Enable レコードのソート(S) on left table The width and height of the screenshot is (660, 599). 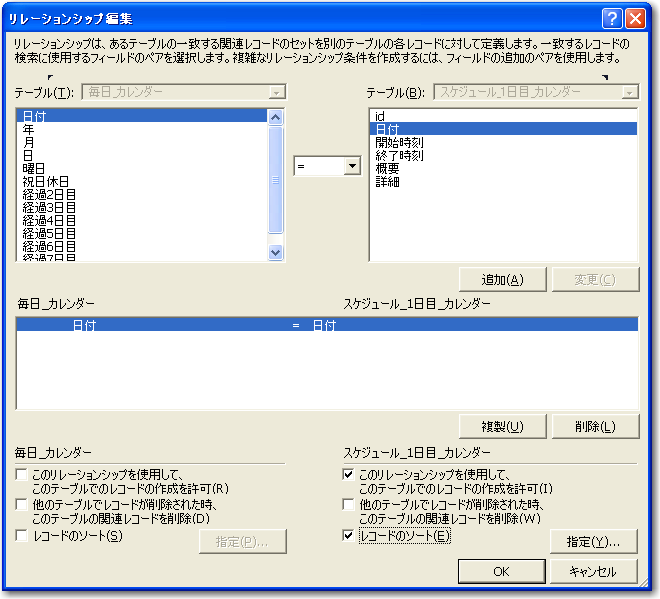pos(22,536)
